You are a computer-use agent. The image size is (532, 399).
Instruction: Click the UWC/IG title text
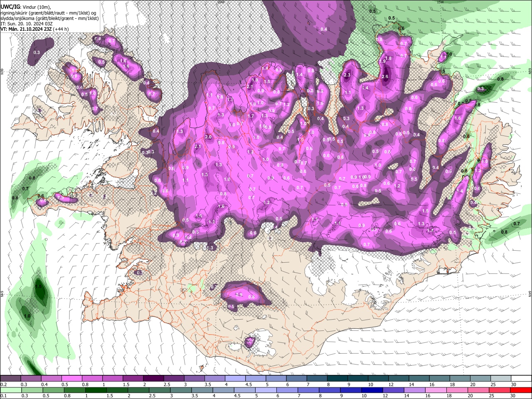pos(10,7)
